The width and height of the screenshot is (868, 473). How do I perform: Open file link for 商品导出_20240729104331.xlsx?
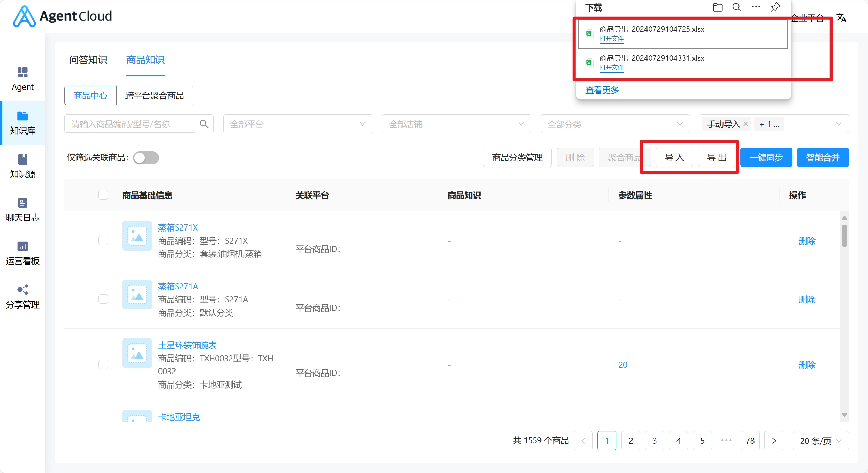tap(611, 68)
